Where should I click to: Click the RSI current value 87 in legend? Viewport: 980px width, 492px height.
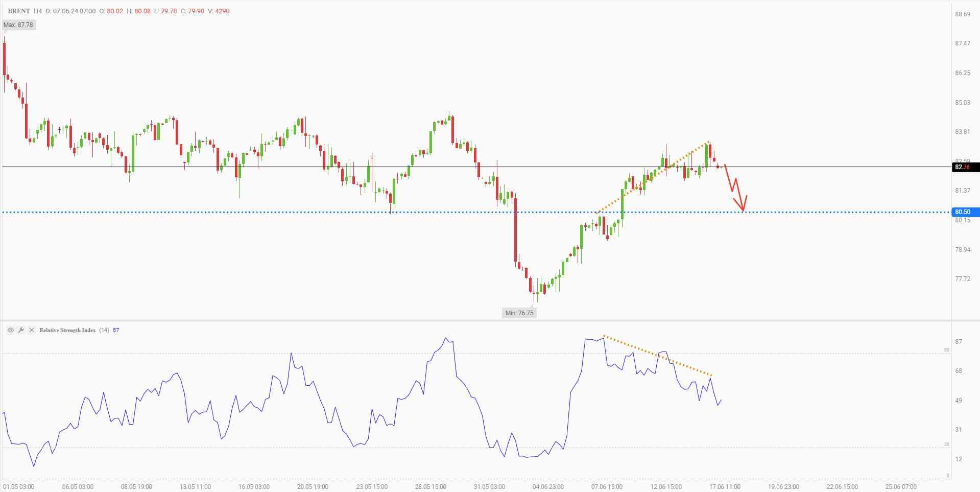coord(116,330)
